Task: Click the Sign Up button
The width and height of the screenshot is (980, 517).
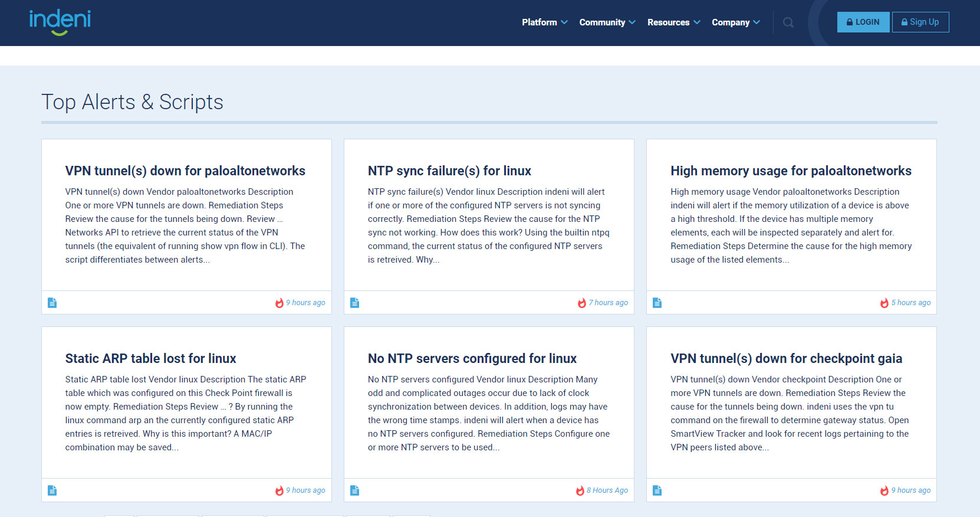Action: (920, 22)
